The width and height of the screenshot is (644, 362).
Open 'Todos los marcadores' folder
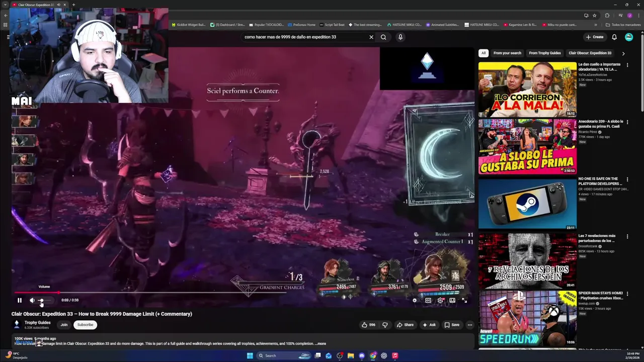click(623, 25)
